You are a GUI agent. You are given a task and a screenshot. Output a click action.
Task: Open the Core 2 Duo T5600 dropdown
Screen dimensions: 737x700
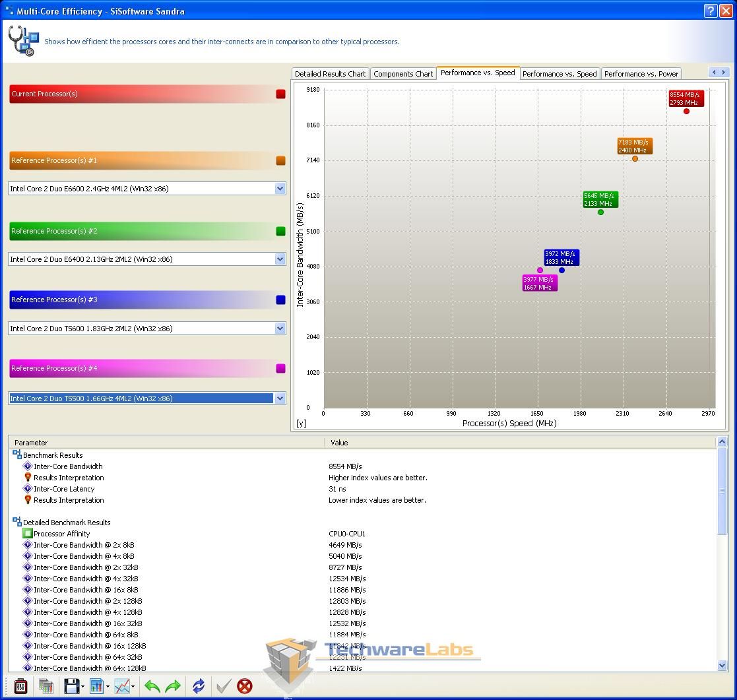click(280, 329)
